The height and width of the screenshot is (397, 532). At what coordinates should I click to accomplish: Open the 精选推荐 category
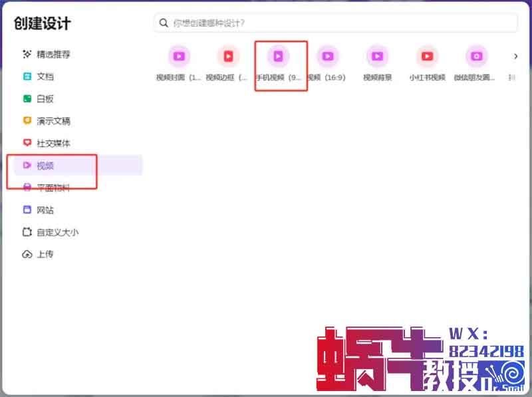tap(53, 55)
